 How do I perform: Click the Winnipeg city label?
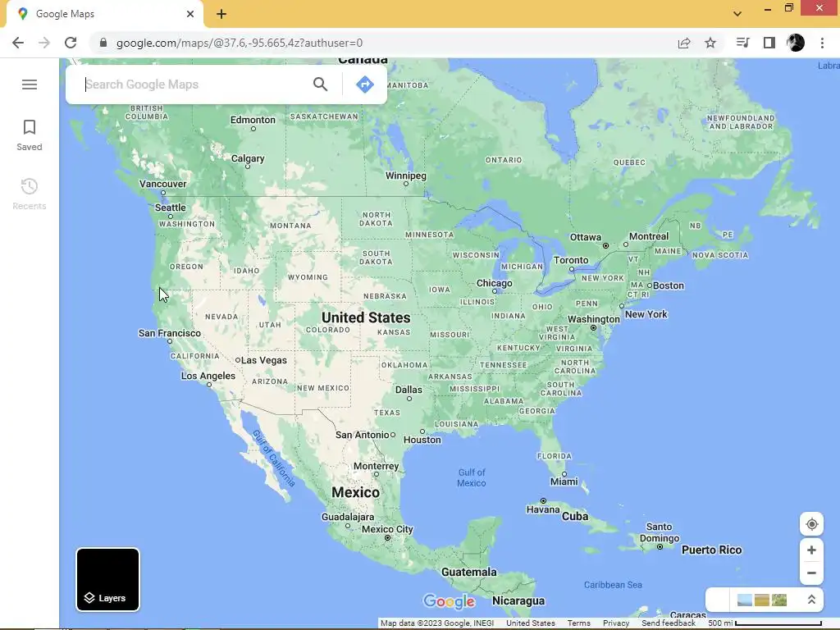tap(406, 176)
